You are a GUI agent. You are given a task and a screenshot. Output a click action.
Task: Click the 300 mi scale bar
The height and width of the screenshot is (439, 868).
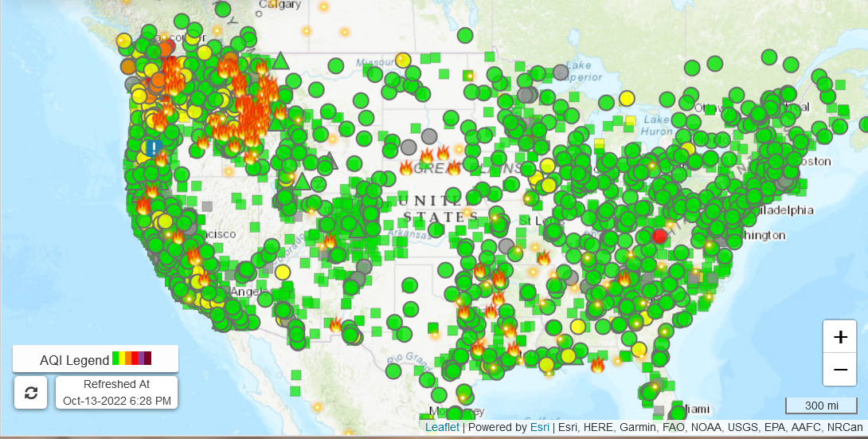pyautogui.click(x=821, y=406)
